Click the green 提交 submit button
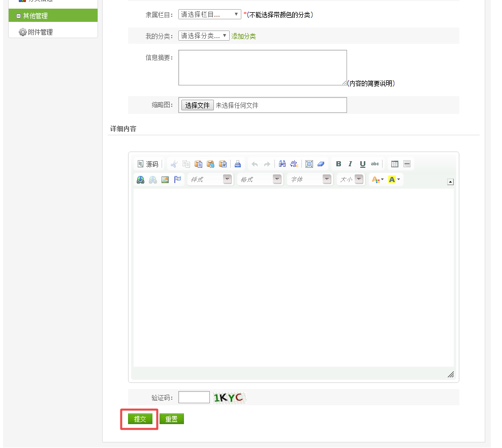The image size is (502, 448). pyautogui.click(x=140, y=419)
